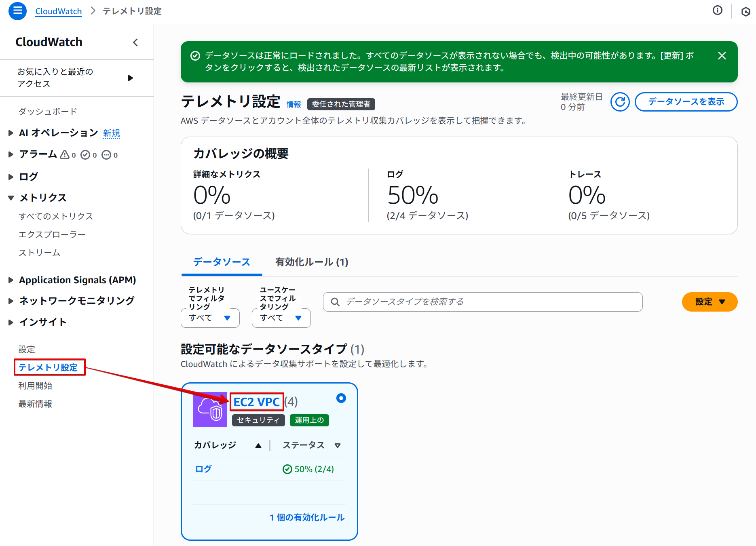Click the refresh data sources icon

tap(620, 102)
